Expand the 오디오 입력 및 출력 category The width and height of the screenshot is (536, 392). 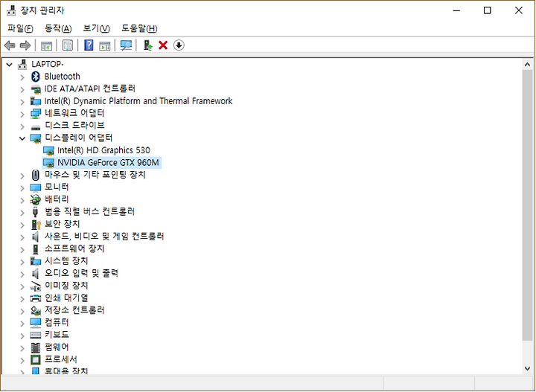[22, 274]
